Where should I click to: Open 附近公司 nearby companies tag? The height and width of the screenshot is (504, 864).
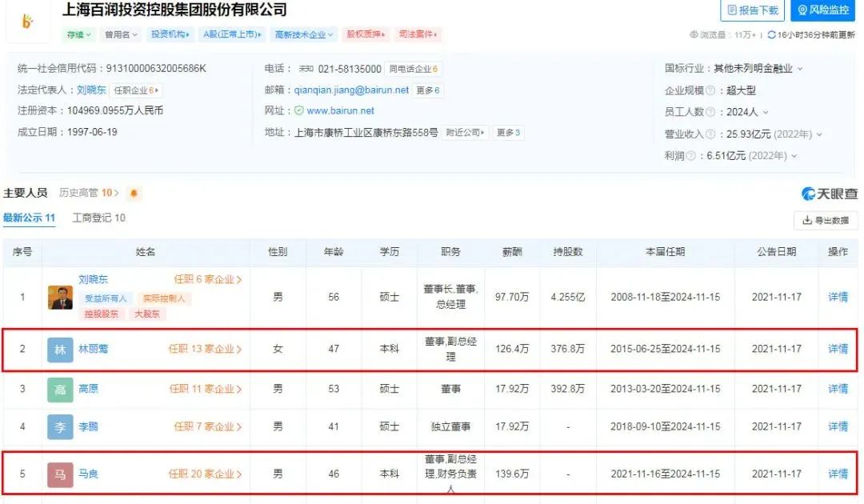coord(465,133)
